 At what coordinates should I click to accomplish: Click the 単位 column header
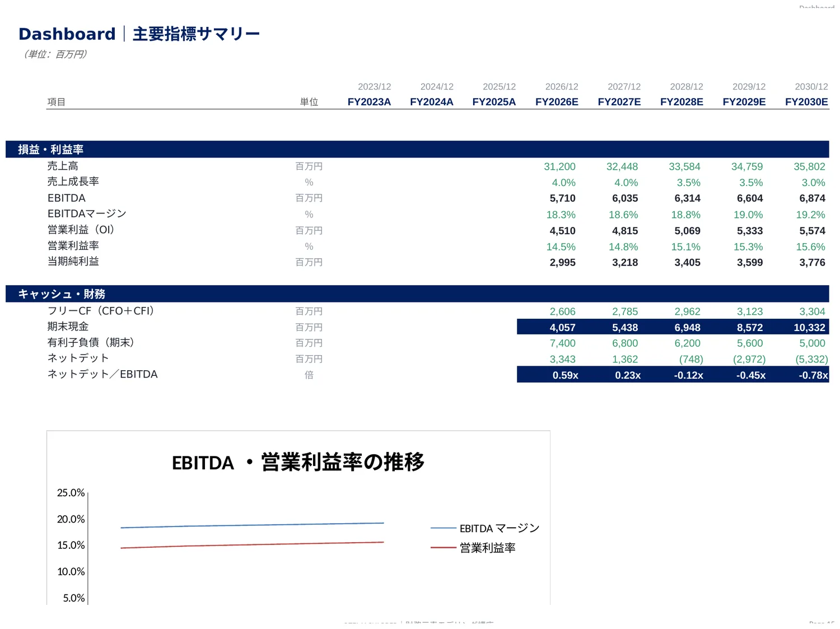point(309,102)
